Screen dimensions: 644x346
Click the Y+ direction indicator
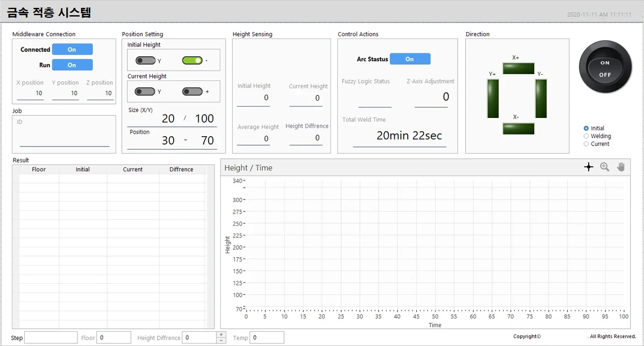493,98
